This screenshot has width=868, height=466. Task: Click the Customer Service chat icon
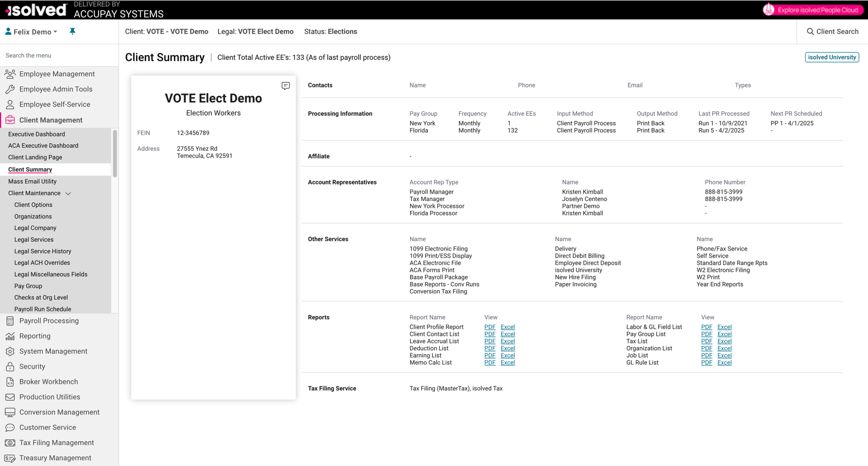point(10,428)
